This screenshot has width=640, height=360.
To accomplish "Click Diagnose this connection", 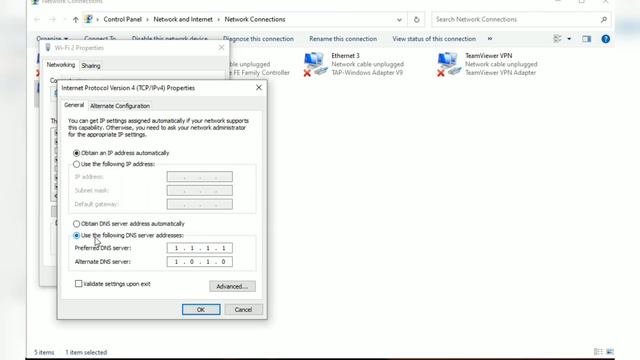I will 258,39.
